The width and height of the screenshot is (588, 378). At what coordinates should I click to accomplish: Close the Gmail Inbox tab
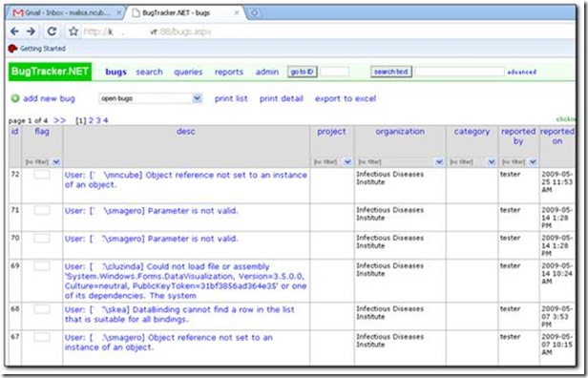coord(118,12)
